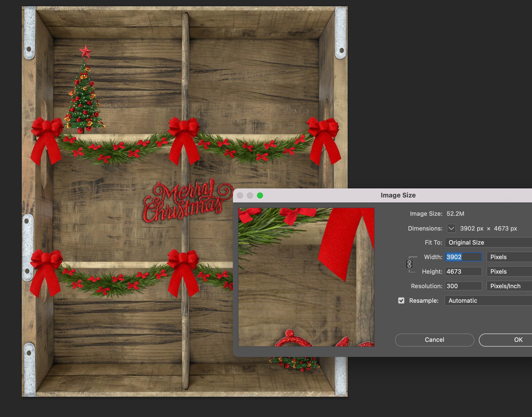Uncheck the Resample checkbox
532x417 pixels.
click(x=401, y=300)
